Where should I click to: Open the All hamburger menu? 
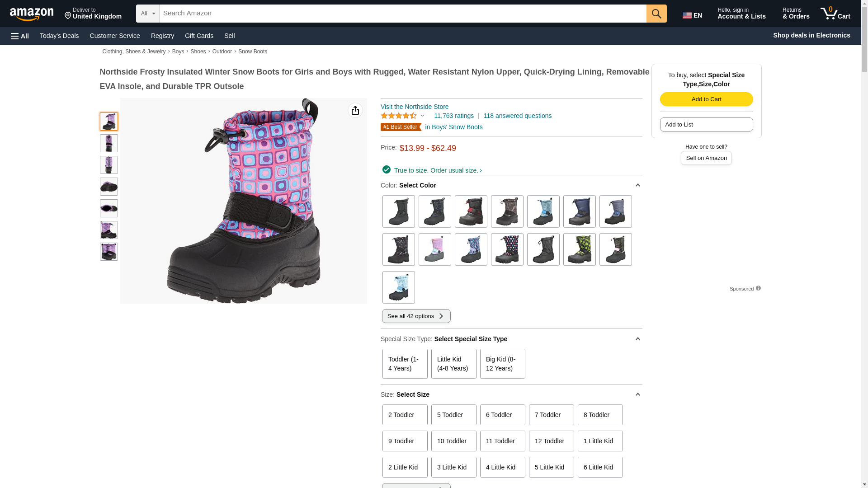pos(20,36)
